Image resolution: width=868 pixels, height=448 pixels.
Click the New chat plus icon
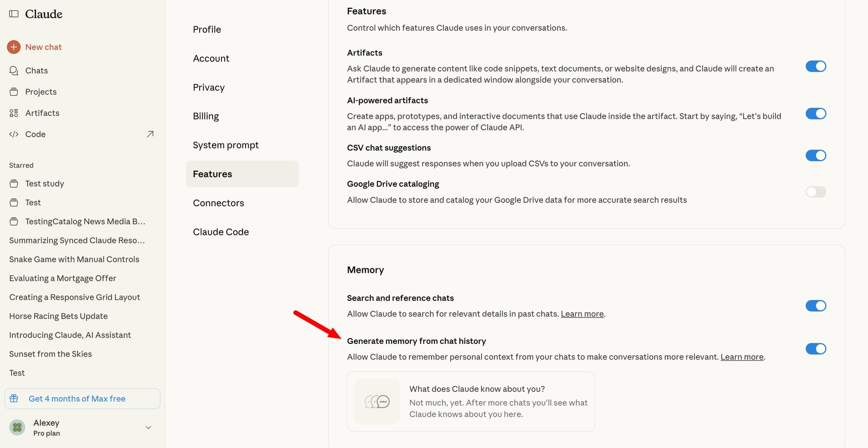[14, 47]
